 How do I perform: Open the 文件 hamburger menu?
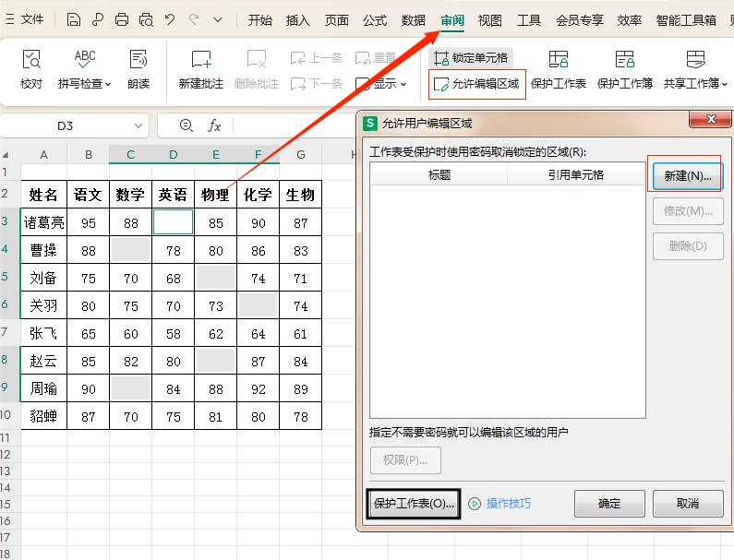(24, 19)
